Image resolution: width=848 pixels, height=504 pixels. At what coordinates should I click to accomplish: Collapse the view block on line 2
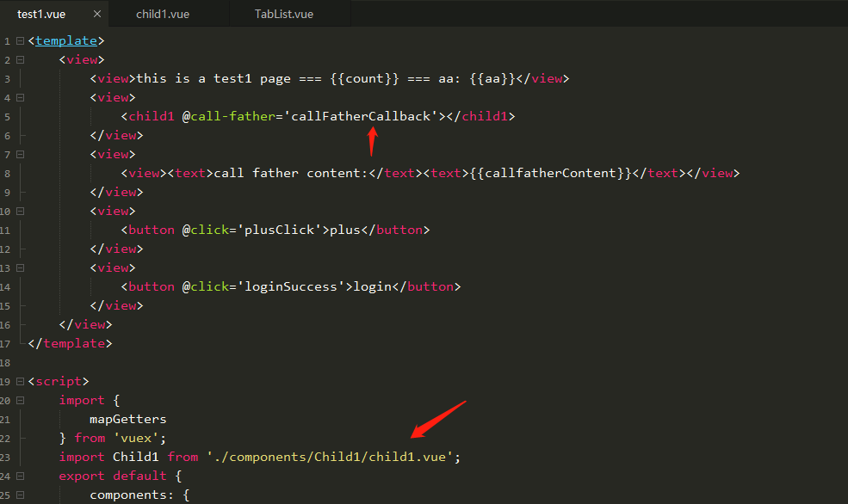point(20,59)
